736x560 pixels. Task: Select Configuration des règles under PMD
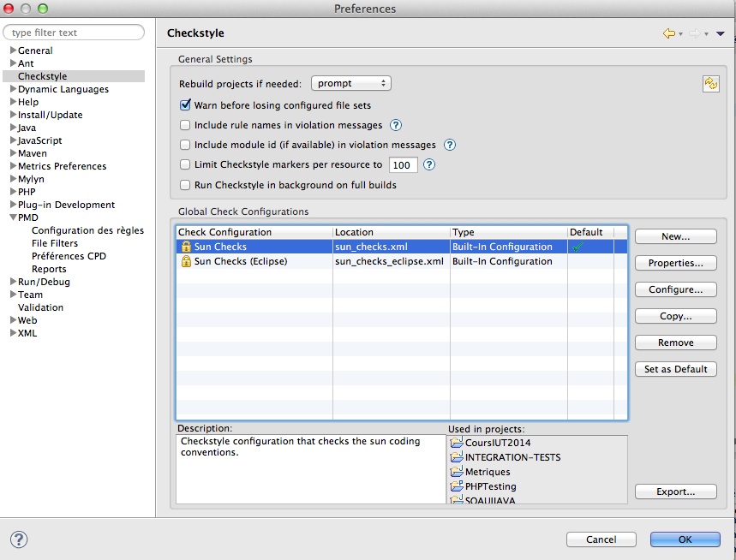pos(87,229)
